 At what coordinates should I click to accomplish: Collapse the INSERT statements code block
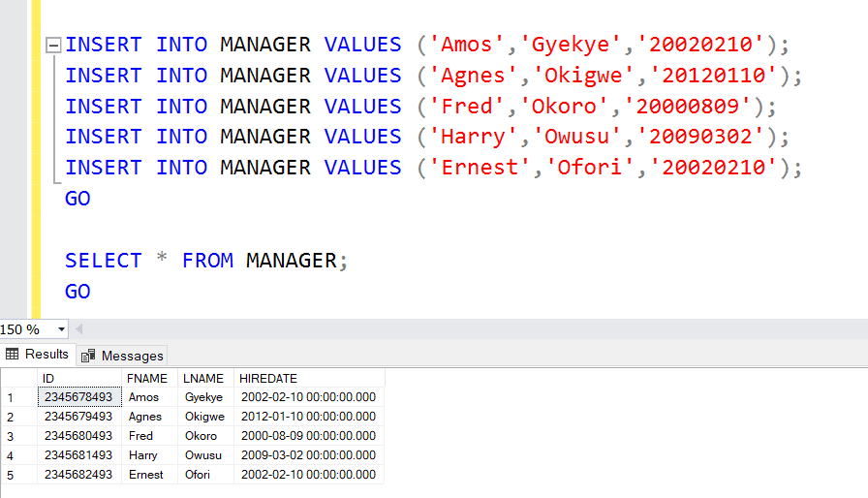(53, 46)
